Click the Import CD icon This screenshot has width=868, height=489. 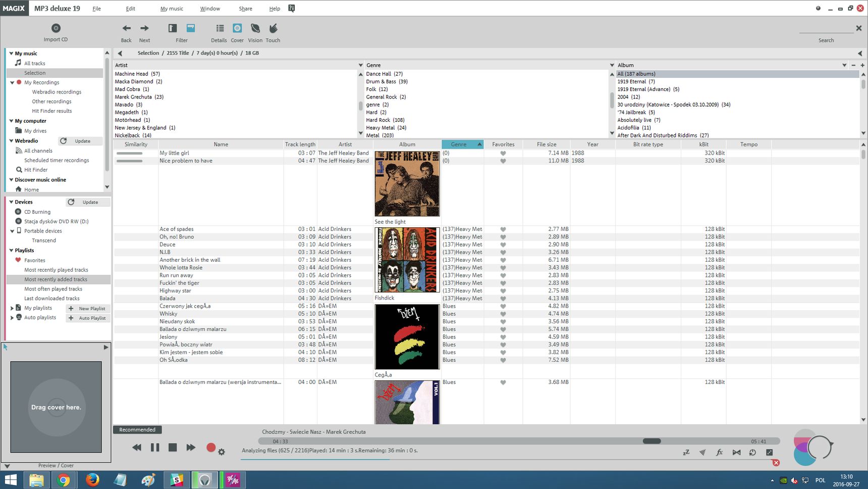[x=56, y=28]
